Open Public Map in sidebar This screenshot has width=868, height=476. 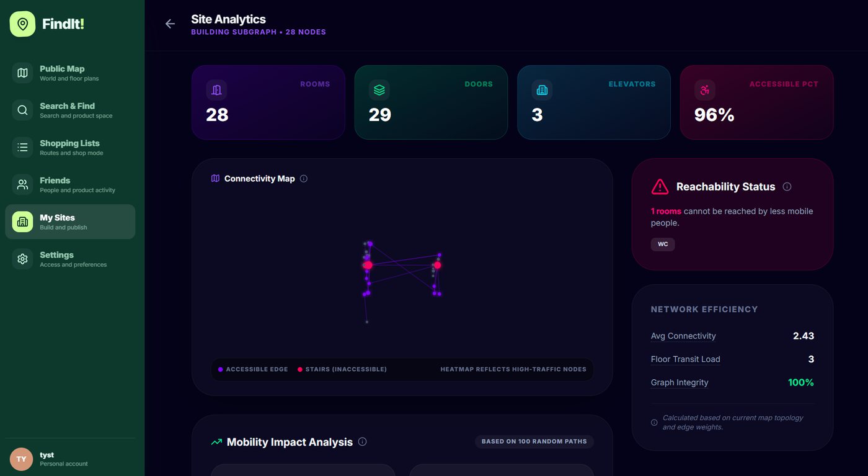70,73
